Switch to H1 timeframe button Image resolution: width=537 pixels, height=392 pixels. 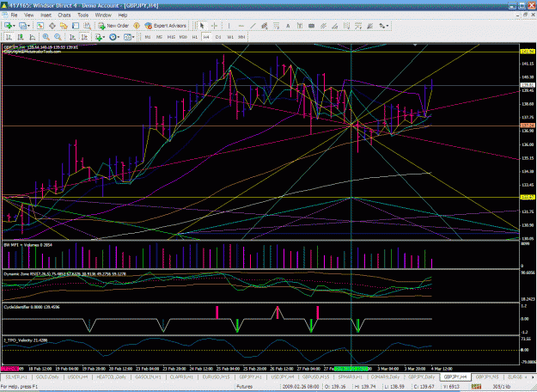click(x=194, y=37)
